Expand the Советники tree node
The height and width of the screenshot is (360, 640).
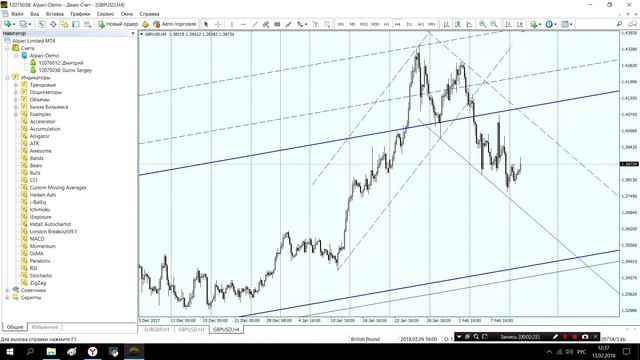click(x=7, y=290)
